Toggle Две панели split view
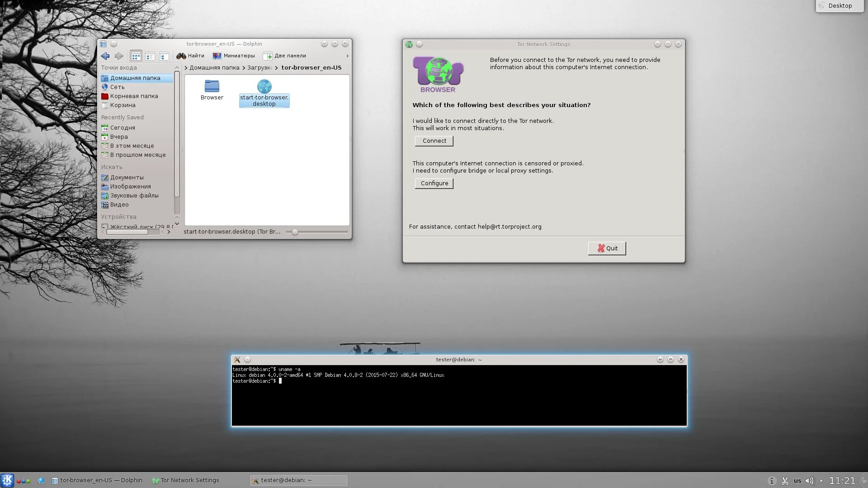This screenshot has width=868, height=488. [x=285, y=56]
